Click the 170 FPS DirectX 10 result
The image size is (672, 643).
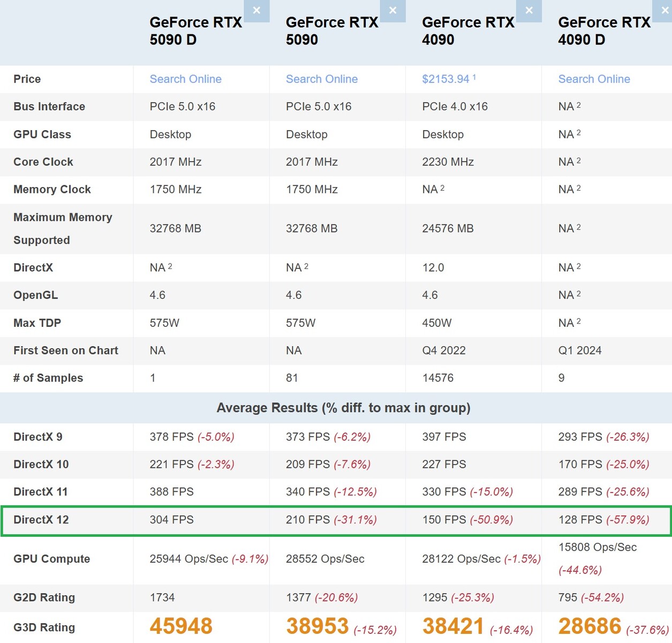(580, 465)
